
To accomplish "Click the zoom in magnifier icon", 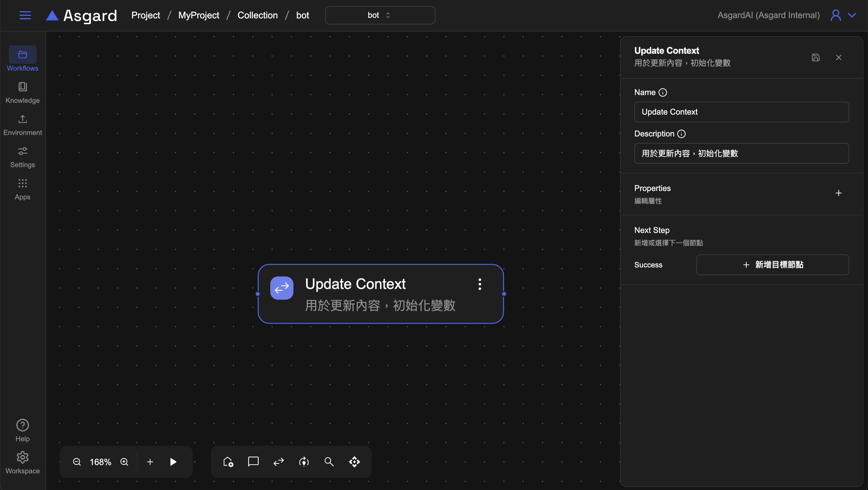I will point(124,462).
